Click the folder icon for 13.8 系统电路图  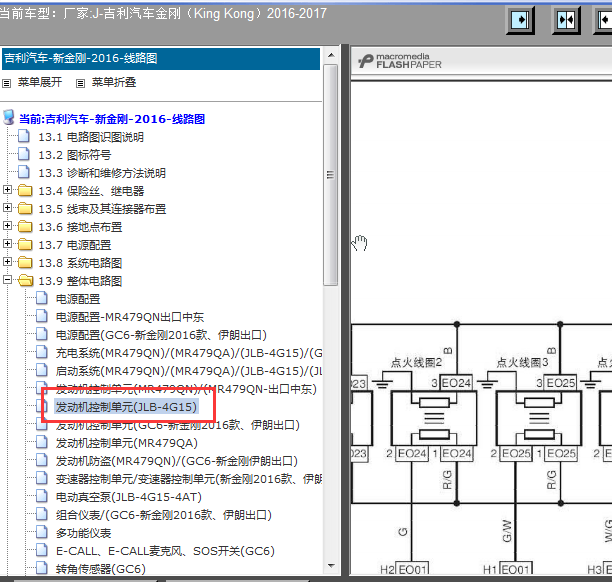tap(25, 262)
